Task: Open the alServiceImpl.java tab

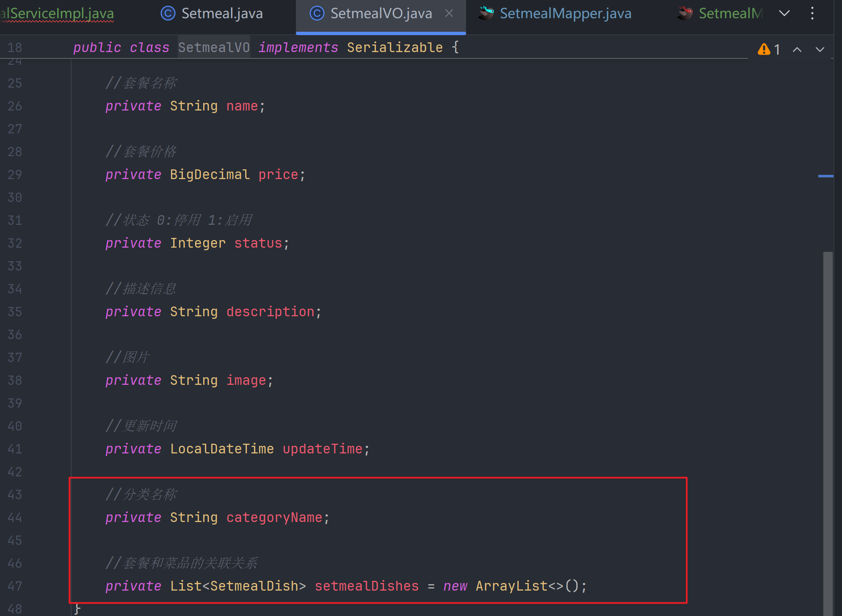Action: point(57,14)
